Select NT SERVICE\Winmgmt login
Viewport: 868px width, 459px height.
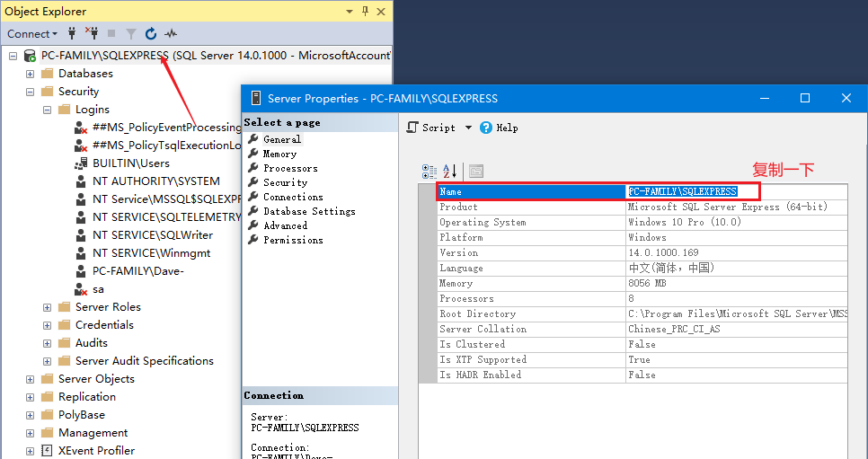pos(152,253)
